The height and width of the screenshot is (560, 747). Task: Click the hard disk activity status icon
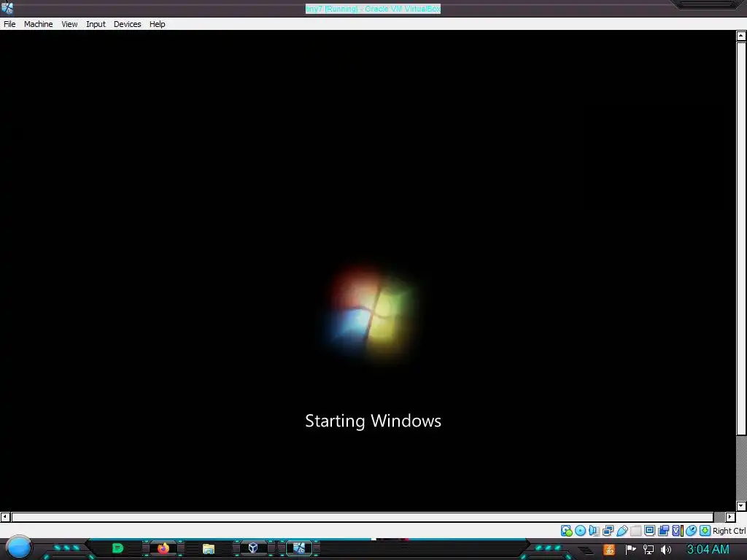point(566,531)
